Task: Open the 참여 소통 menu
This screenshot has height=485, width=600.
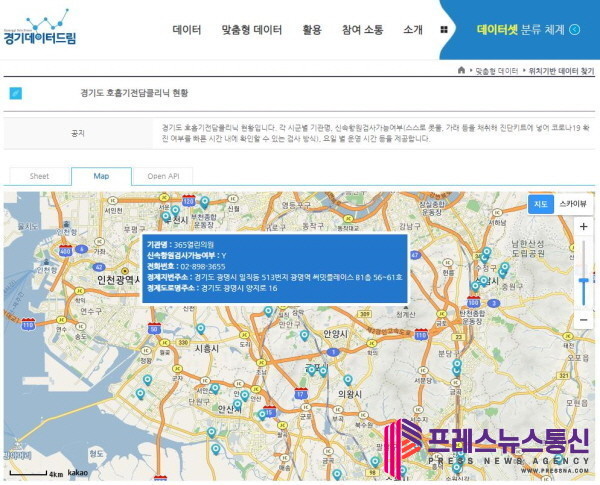Action: 362,30
